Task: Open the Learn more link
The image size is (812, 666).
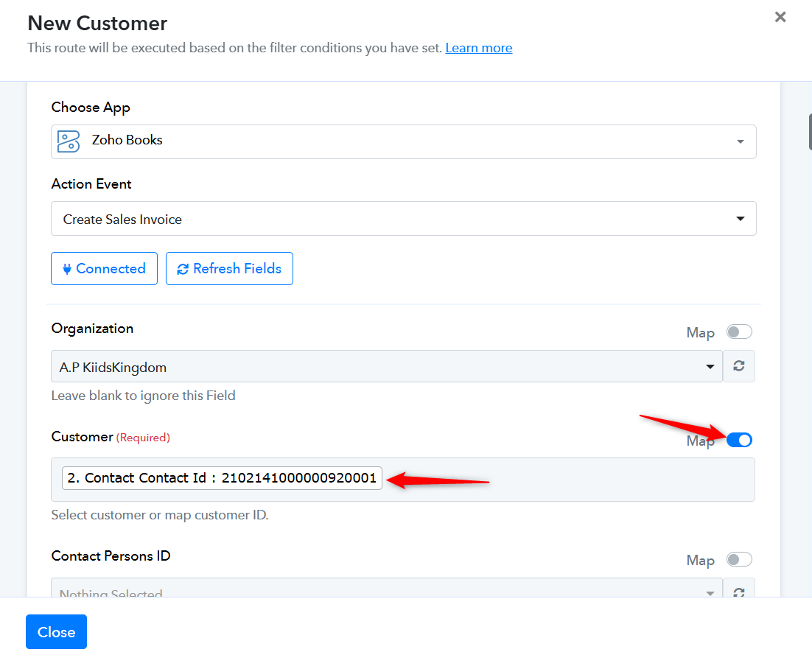Action: click(x=478, y=48)
